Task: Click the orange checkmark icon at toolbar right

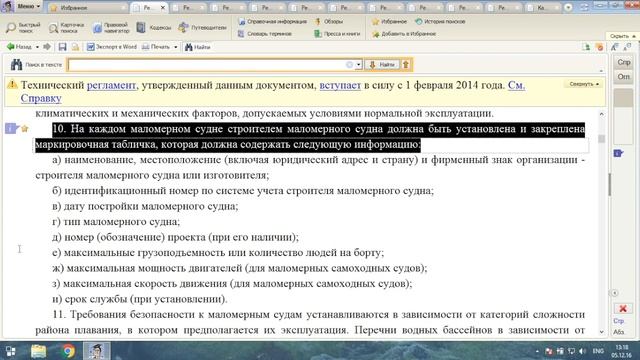Action: point(600,47)
